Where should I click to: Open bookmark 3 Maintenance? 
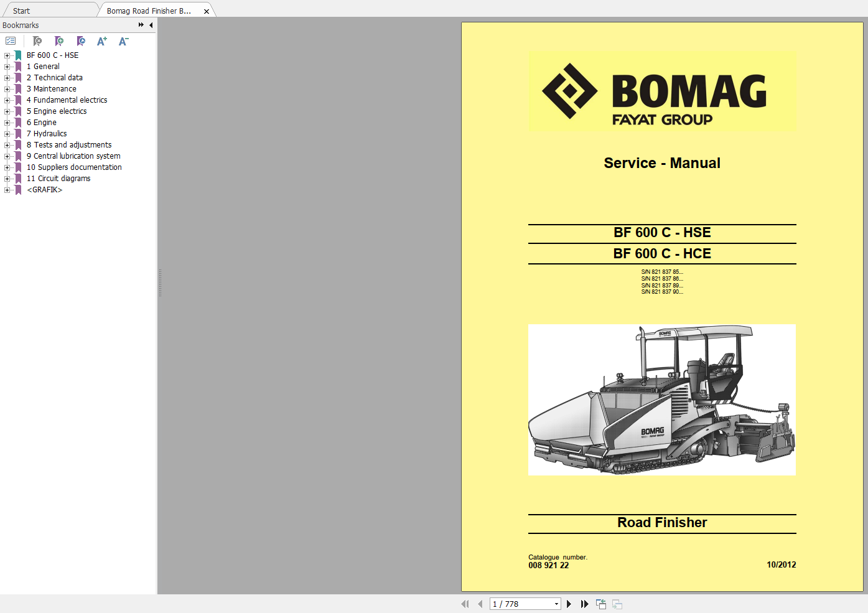click(x=51, y=89)
